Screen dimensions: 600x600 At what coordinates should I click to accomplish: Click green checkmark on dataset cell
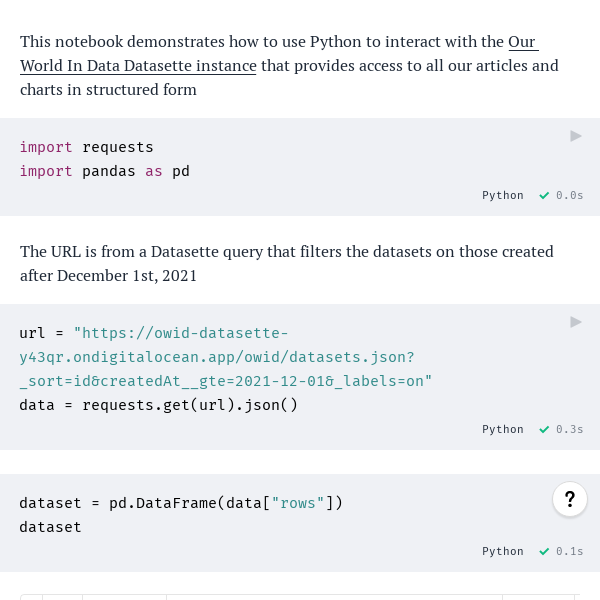tap(544, 551)
